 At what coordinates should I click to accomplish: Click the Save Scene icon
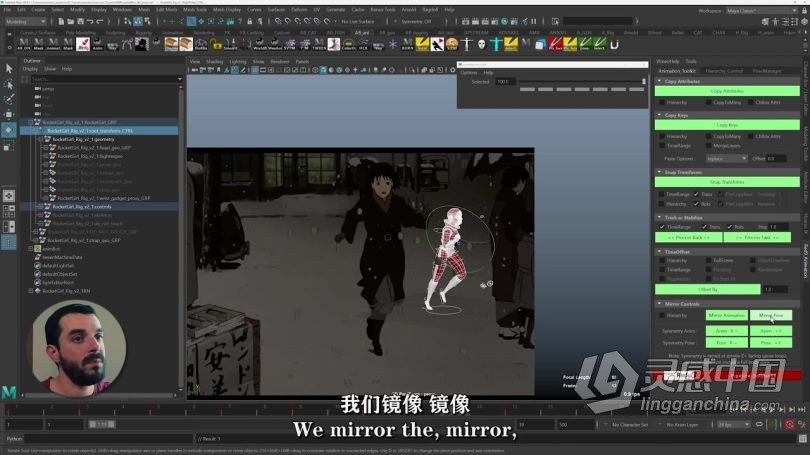[x=81, y=21]
